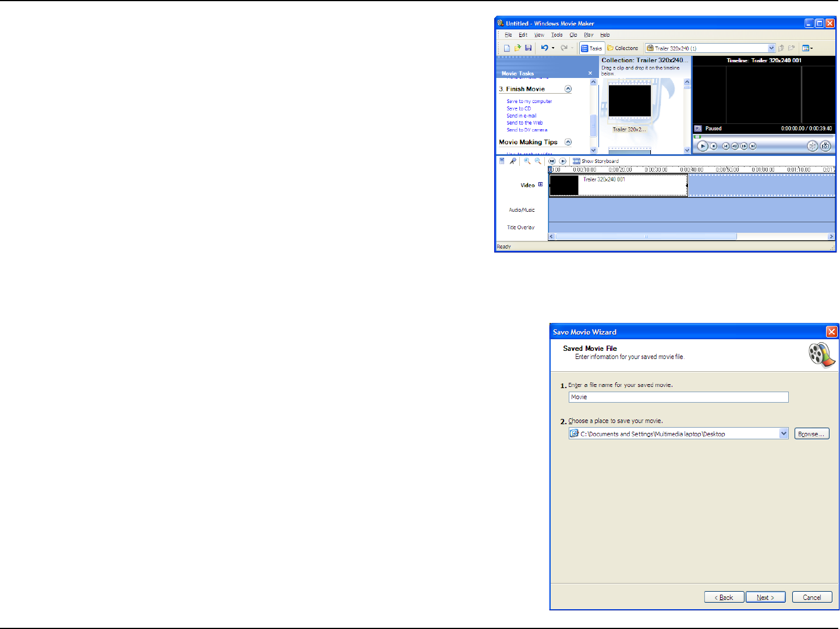
Task: Cancel the Save Movie Wizard
Action: point(812,597)
